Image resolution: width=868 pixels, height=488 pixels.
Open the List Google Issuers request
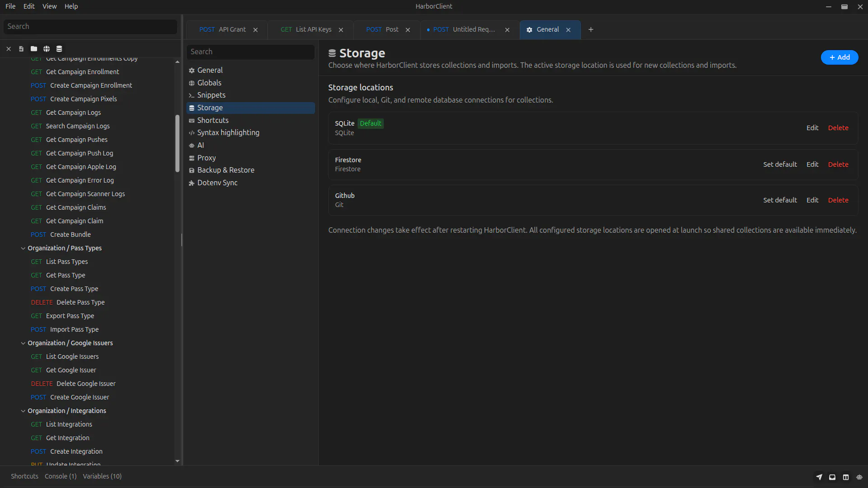(x=72, y=357)
